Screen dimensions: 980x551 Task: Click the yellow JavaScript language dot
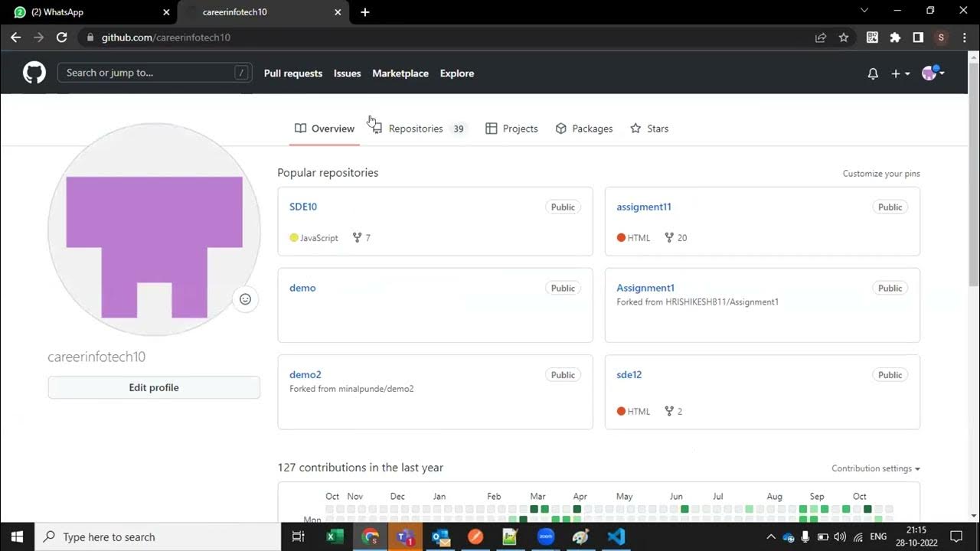point(294,238)
